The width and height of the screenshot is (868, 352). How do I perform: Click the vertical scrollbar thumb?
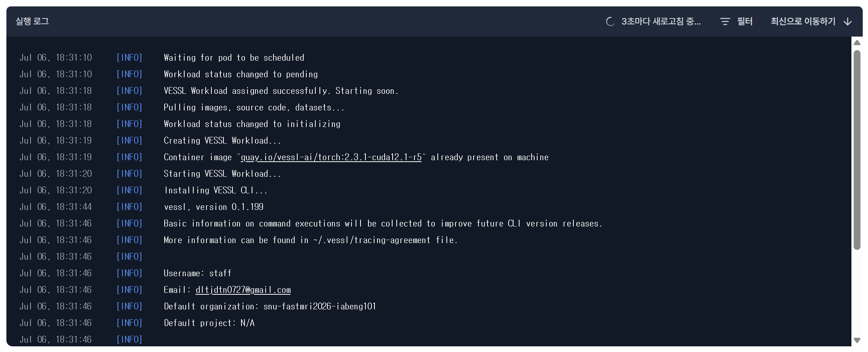[x=857, y=150]
